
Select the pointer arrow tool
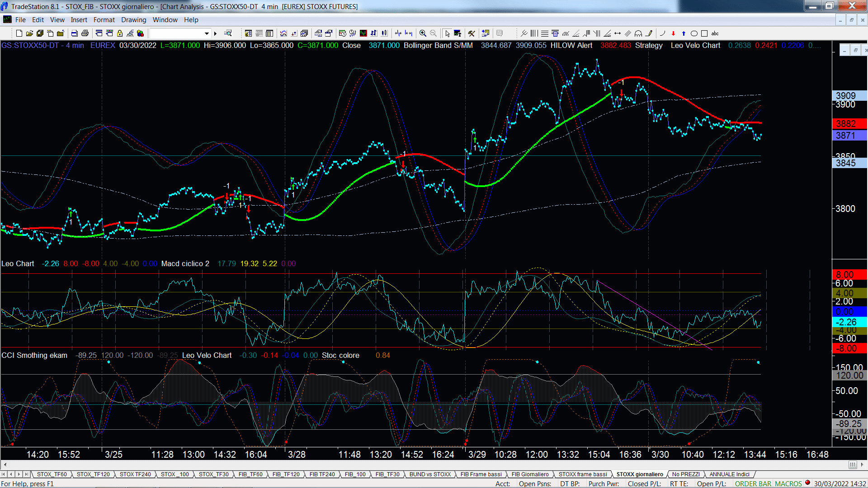point(447,33)
